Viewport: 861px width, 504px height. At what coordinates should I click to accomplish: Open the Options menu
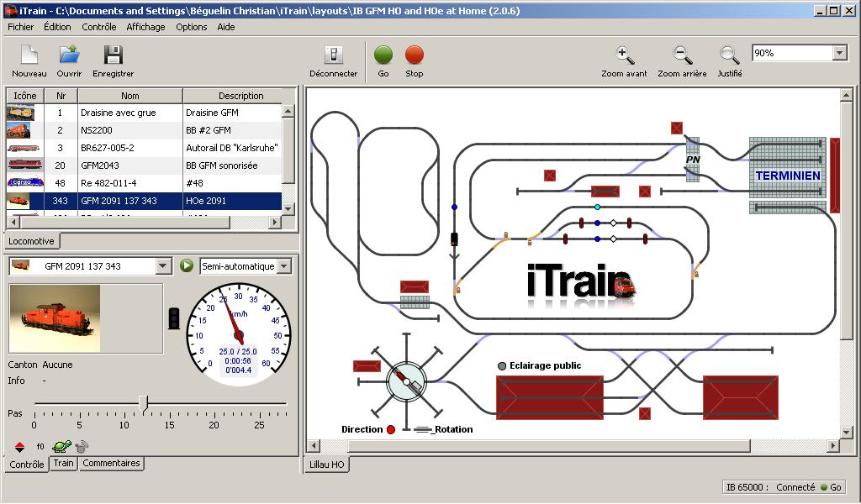click(191, 27)
